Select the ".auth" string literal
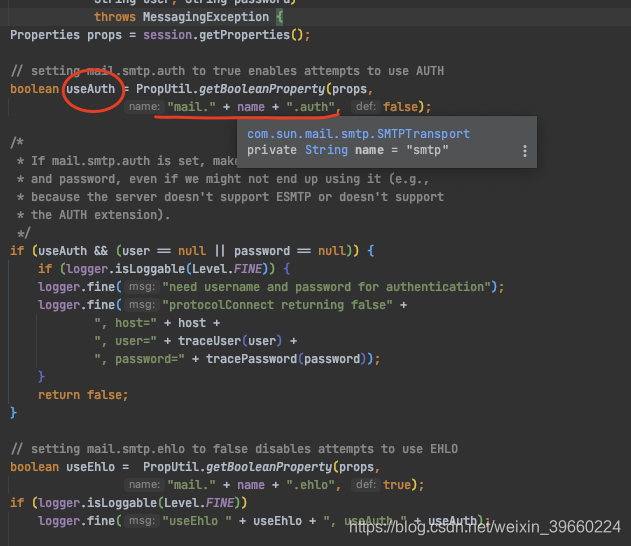The image size is (631, 546). click(x=310, y=107)
